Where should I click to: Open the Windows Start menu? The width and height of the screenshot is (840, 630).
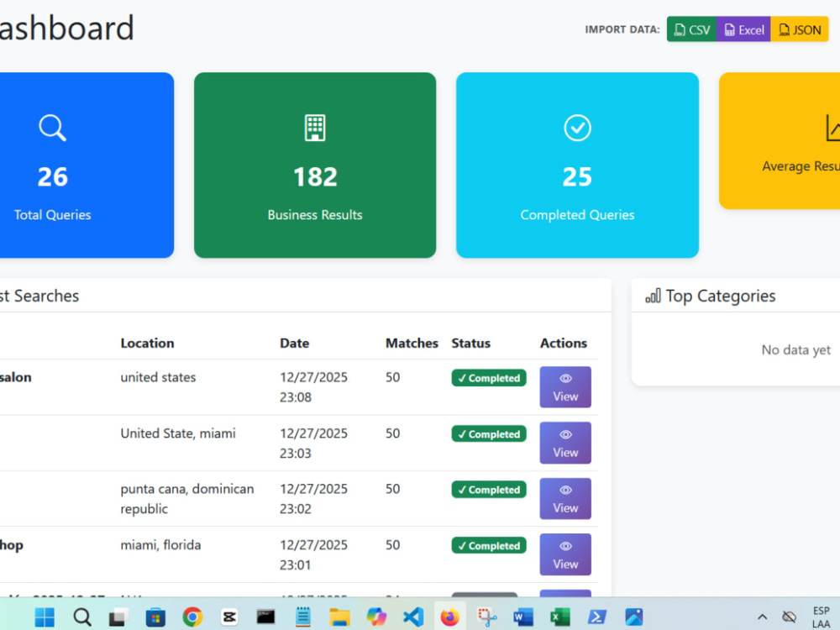[45, 617]
